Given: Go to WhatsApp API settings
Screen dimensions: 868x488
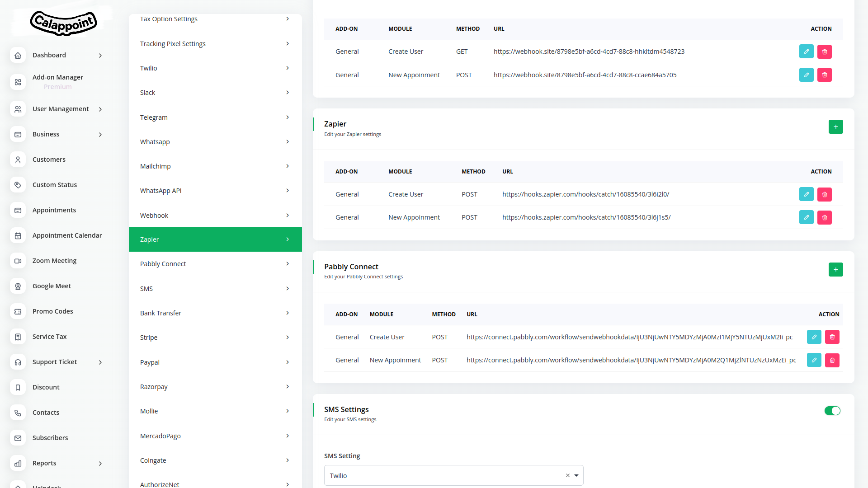Looking at the screenshot, I should tap(215, 191).
